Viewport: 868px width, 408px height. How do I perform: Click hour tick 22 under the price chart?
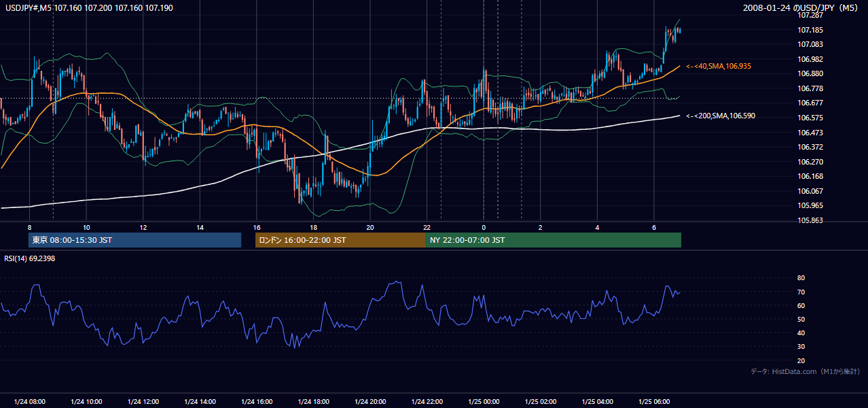tap(427, 227)
